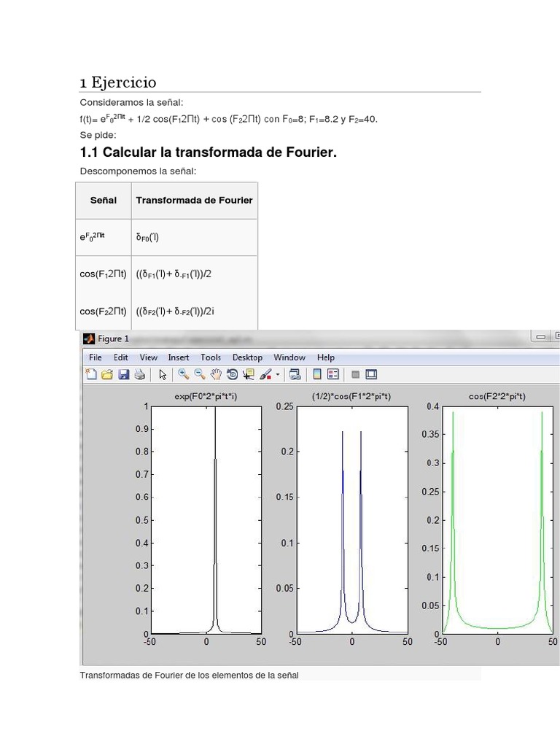Open the Insert menu
The height and width of the screenshot is (747, 560).
pos(179,357)
